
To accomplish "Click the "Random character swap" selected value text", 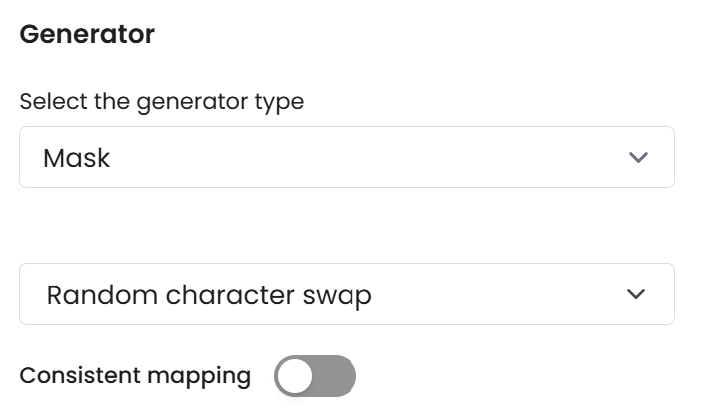I will point(209,295).
